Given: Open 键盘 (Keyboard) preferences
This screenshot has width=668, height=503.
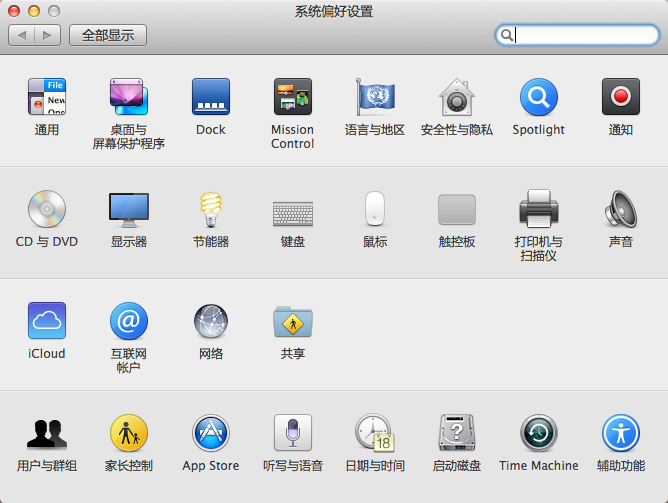Looking at the screenshot, I should click(x=293, y=213).
